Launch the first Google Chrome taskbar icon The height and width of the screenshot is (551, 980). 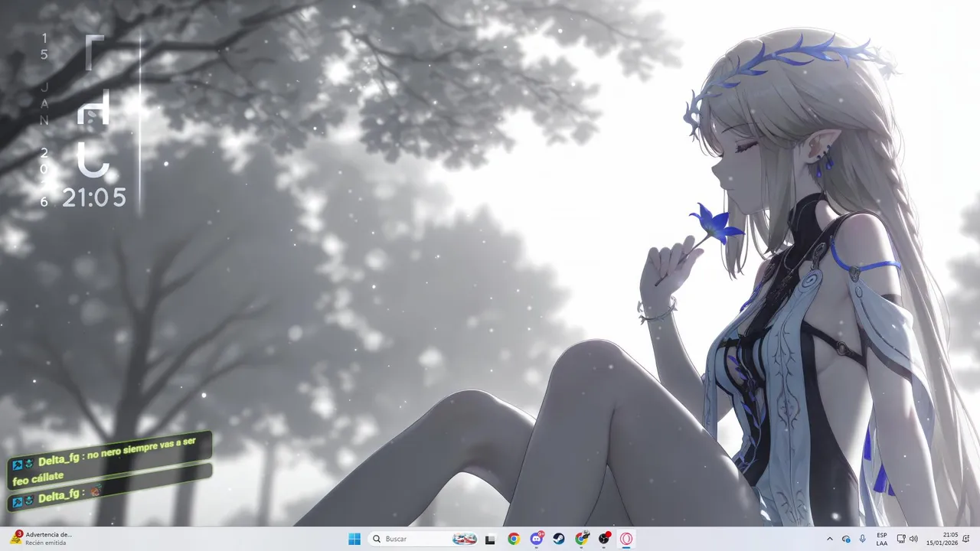pyautogui.click(x=514, y=539)
